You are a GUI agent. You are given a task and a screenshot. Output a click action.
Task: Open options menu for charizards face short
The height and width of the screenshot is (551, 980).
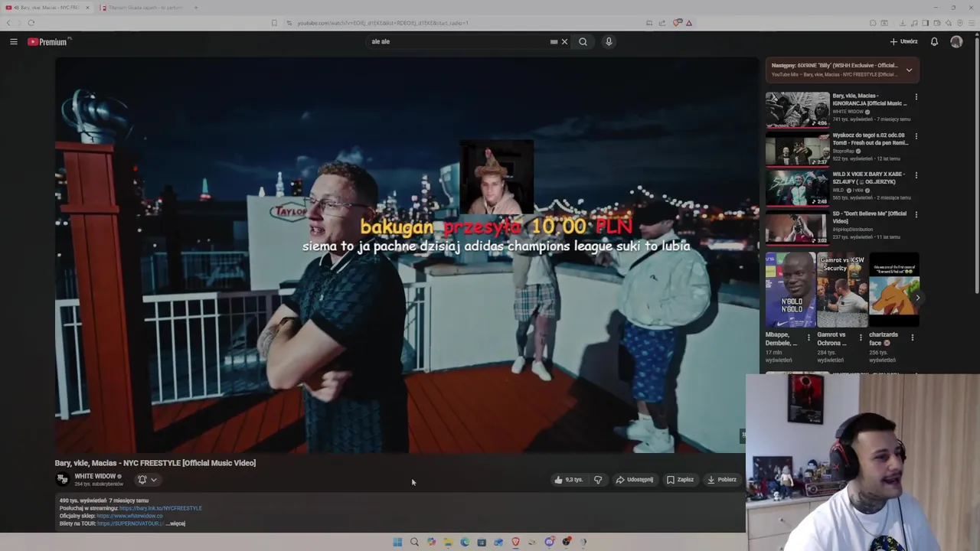(x=912, y=337)
